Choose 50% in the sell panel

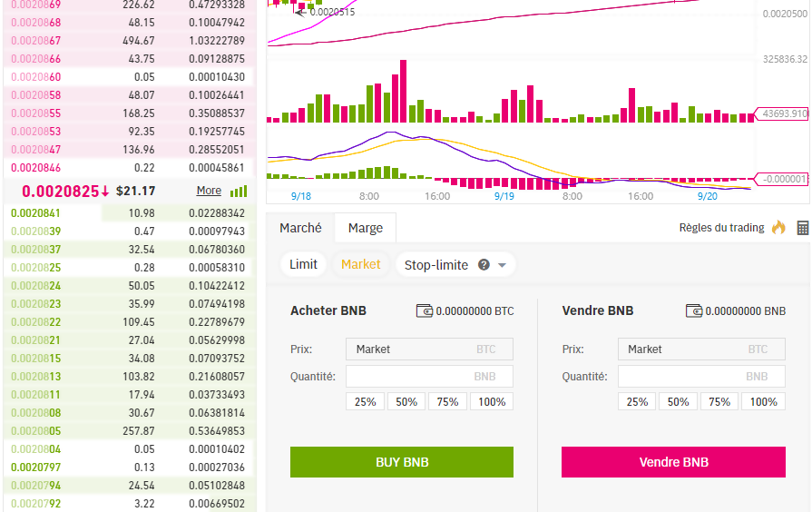click(x=678, y=401)
